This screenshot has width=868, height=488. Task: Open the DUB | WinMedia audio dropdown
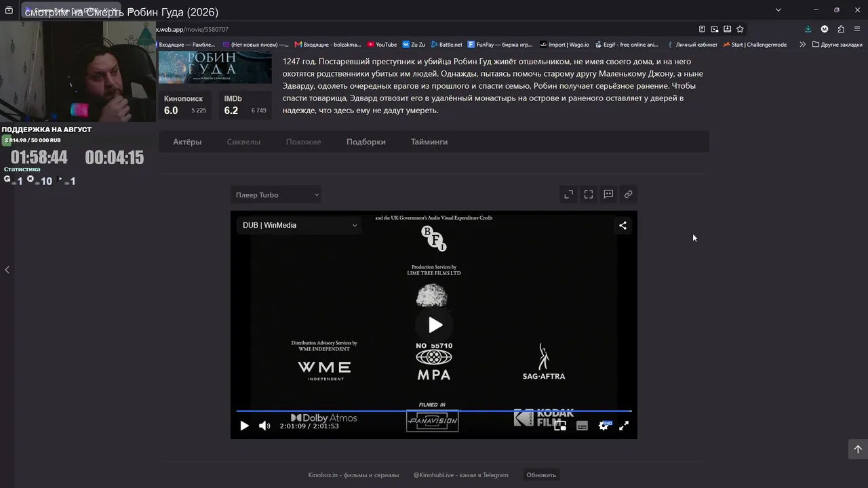[x=299, y=225]
